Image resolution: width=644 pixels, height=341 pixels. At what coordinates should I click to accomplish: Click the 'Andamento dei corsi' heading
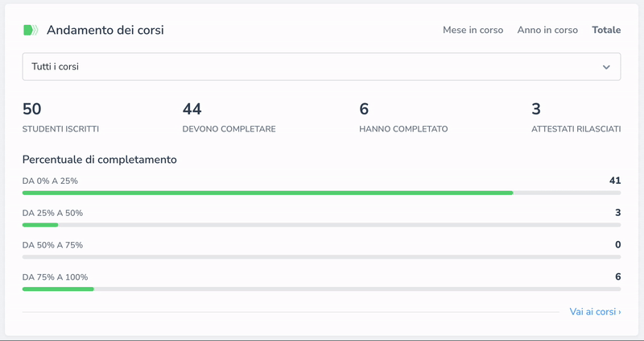[x=105, y=30]
